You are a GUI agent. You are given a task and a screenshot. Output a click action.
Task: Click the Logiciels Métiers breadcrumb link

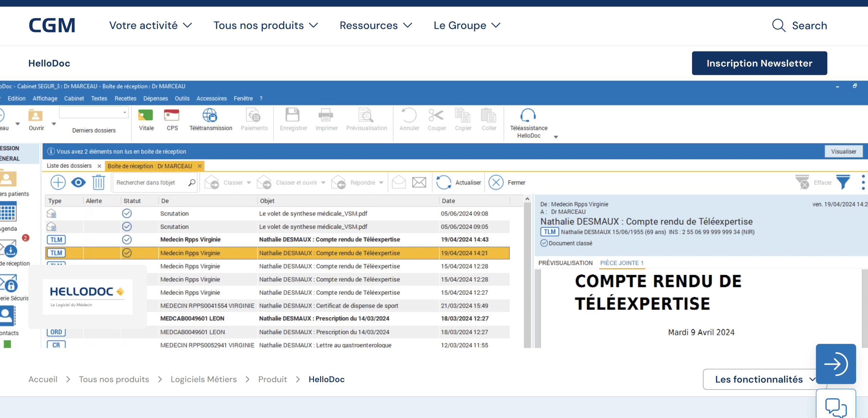[x=203, y=379]
